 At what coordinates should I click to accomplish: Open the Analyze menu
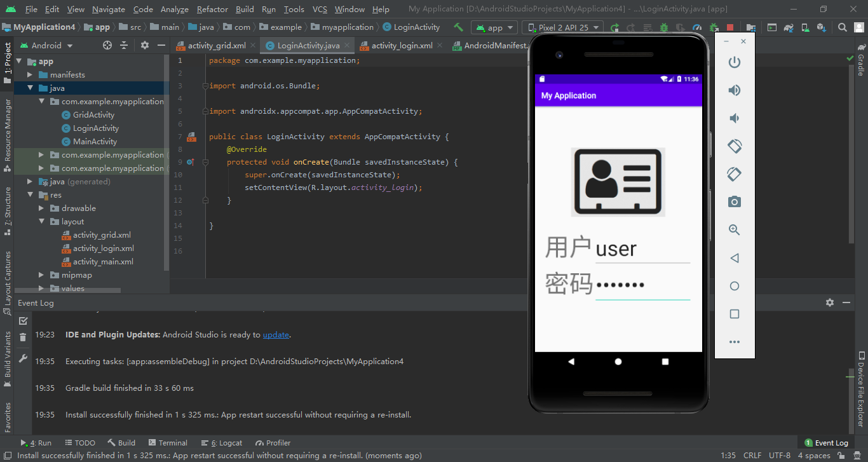[x=175, y=9]
